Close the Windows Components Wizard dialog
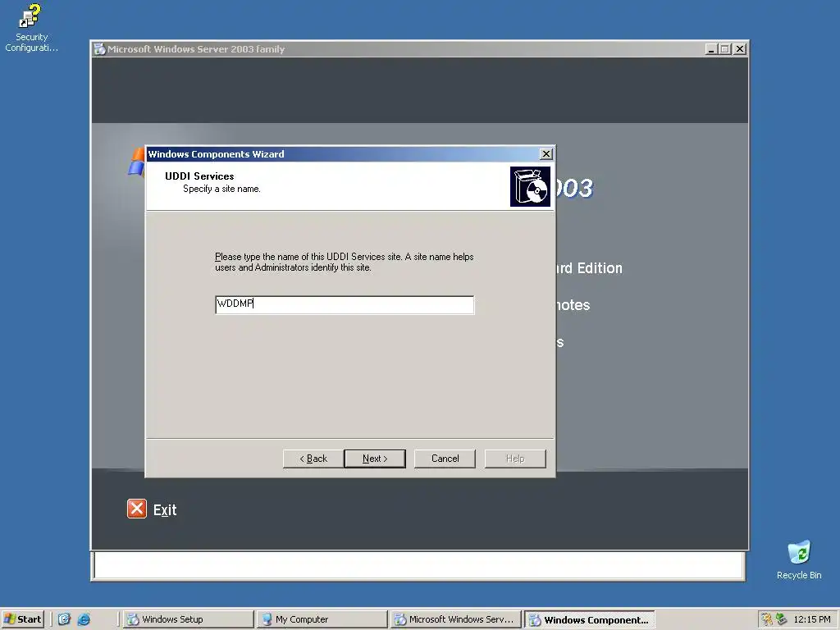This screenshot has width=840, height=630. coord(546,154)
